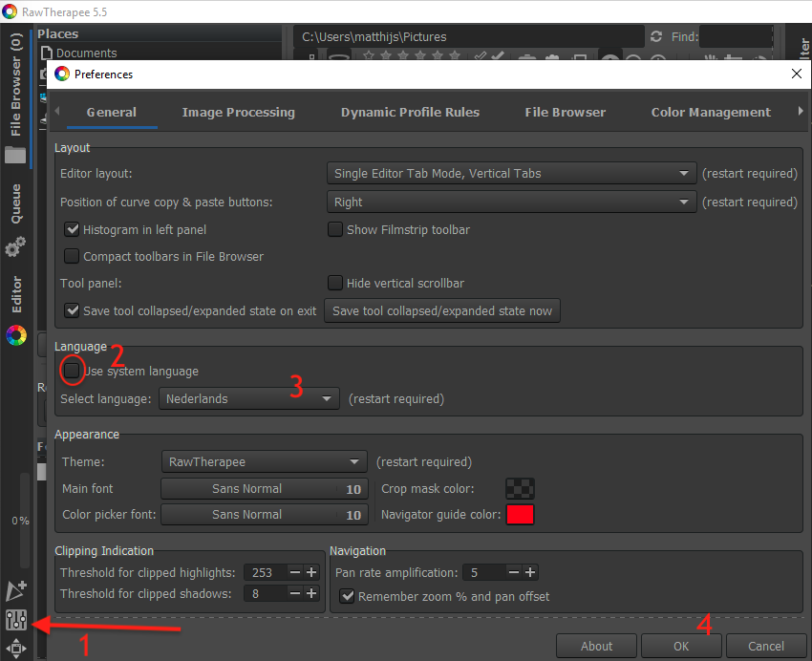Image resolution: width=812 pixels, height=661 pixels.
Task: Open the Queue tab gears icon
Action: click(x=15, y=248)
